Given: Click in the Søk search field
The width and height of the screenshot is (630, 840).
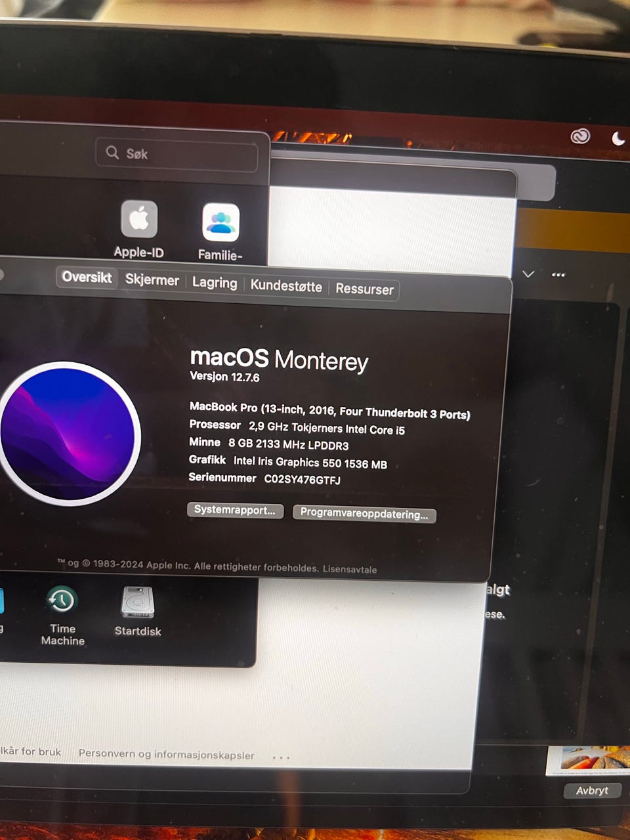Looking at the screenshot, I should (x=177, y=154).
